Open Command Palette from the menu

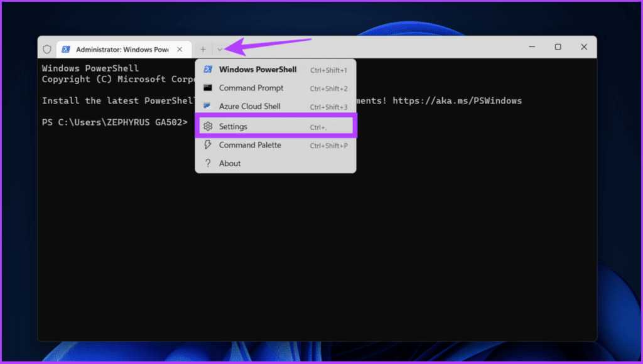click(x=276, y=145)
